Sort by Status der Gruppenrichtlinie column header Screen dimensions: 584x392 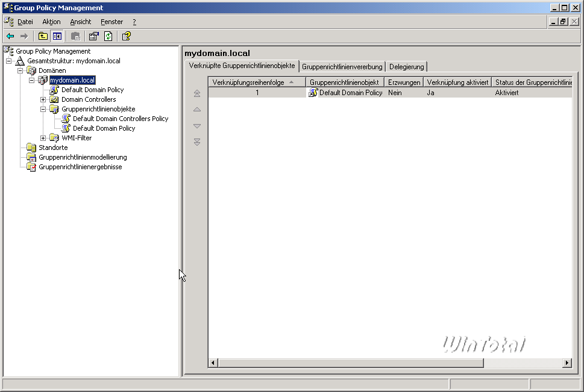tap(532, 82)
